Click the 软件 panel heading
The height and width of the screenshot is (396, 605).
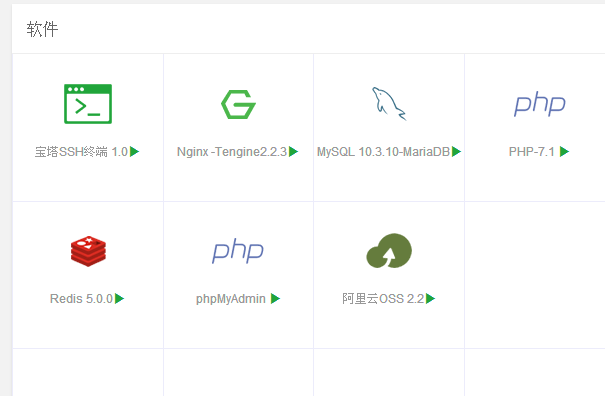(x=42, y=29)
